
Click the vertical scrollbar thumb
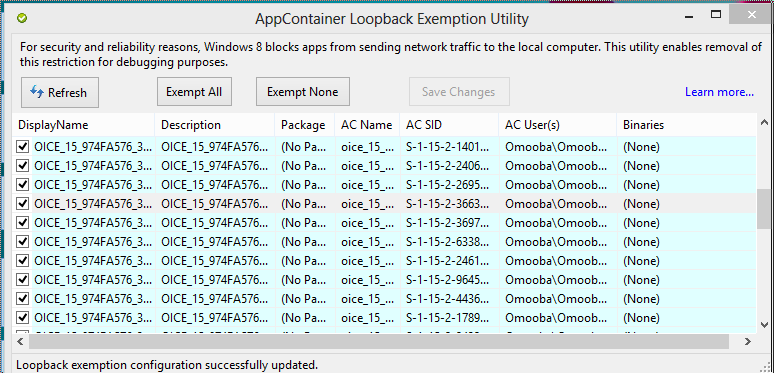pyautogui.click(x=764, y=209)
